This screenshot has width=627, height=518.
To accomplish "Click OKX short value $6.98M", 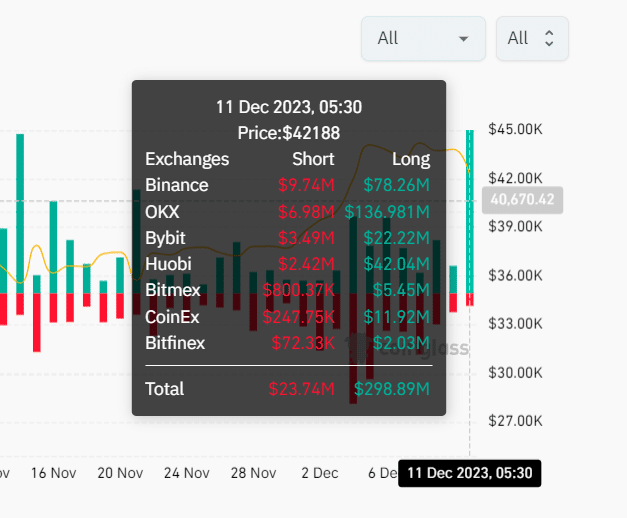I will (x=306, y=212).
